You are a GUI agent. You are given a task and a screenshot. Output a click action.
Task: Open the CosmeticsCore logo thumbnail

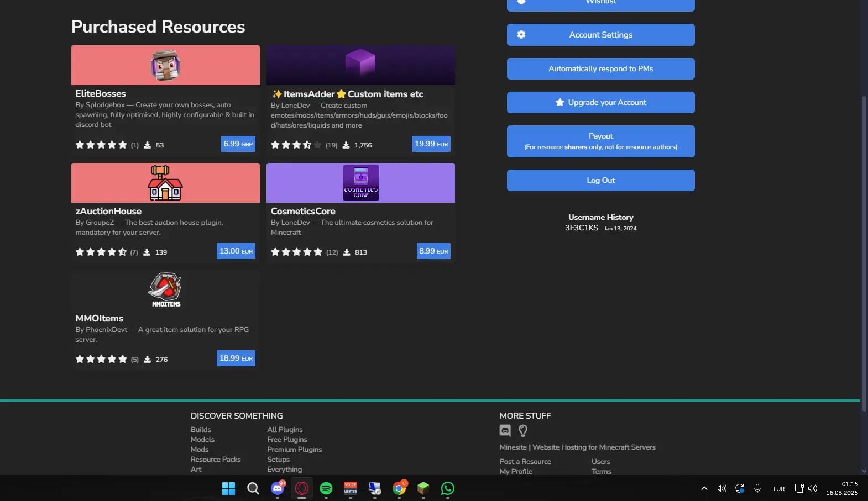(x=361, y=183)
